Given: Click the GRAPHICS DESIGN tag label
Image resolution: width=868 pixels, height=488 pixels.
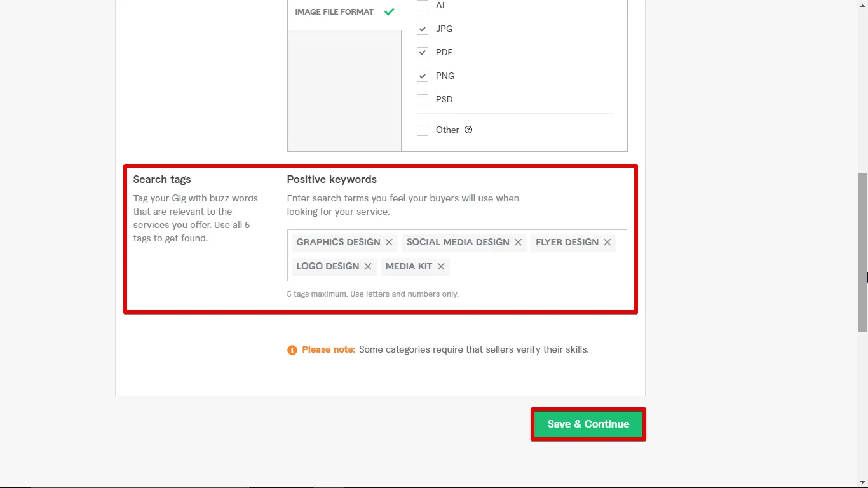Looking at the screenshot, I should coord(338,242).
